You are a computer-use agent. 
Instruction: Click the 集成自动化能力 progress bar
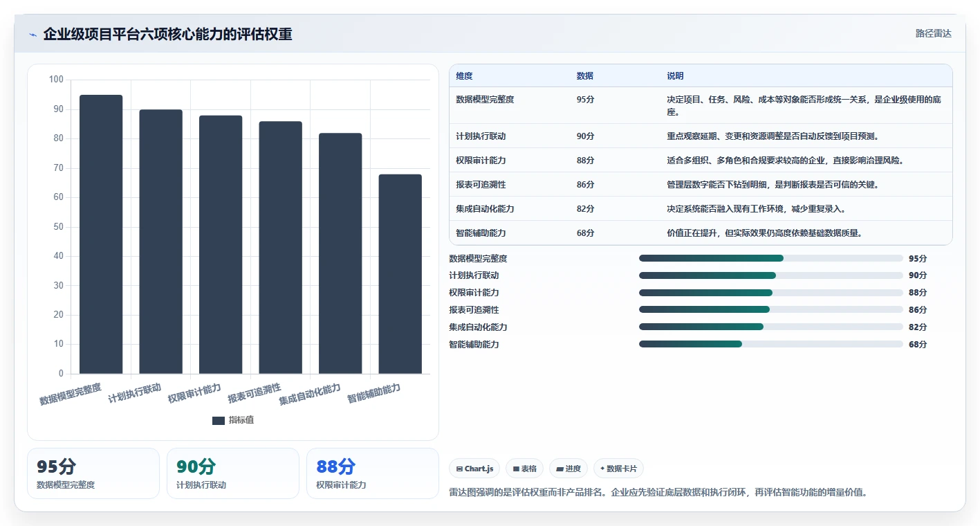point(771,327)
